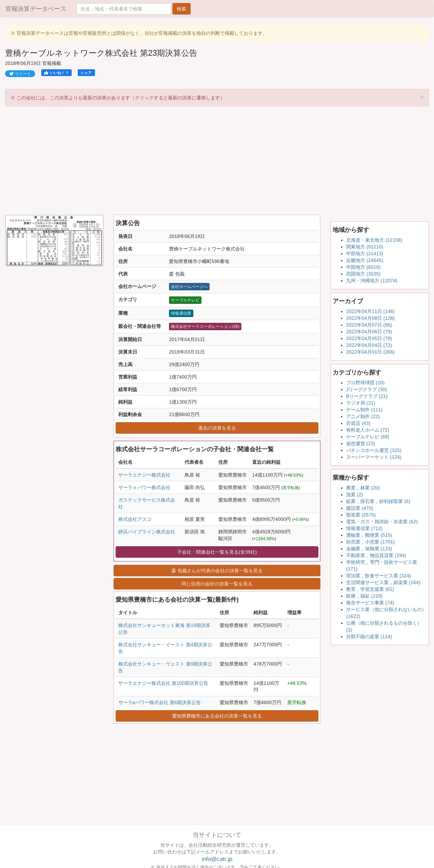Click address 愛知県豊橋市小畷町596番地
Viewport: 434px width, 868px height.
click(x=199, y=261)
